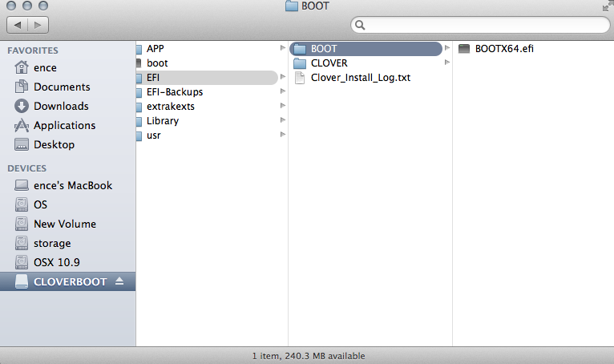The width and height of the screenshot is (614, 364).
Task: Expand EFI folder via its arrow
Action: click(283, 77)
